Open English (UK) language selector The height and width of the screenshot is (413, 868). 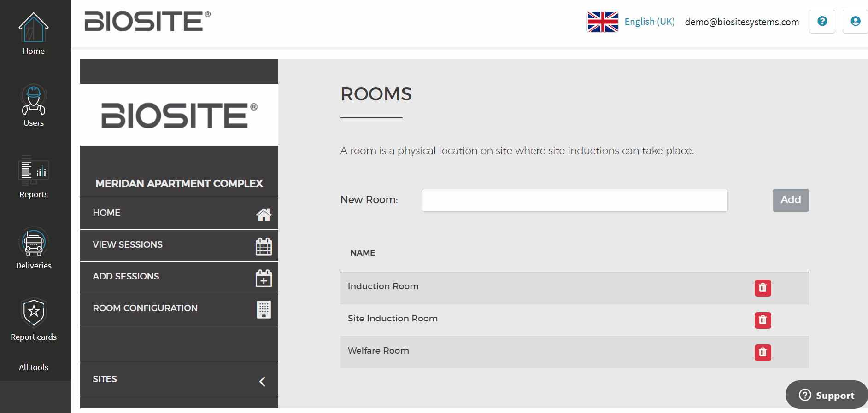point(649,22)
